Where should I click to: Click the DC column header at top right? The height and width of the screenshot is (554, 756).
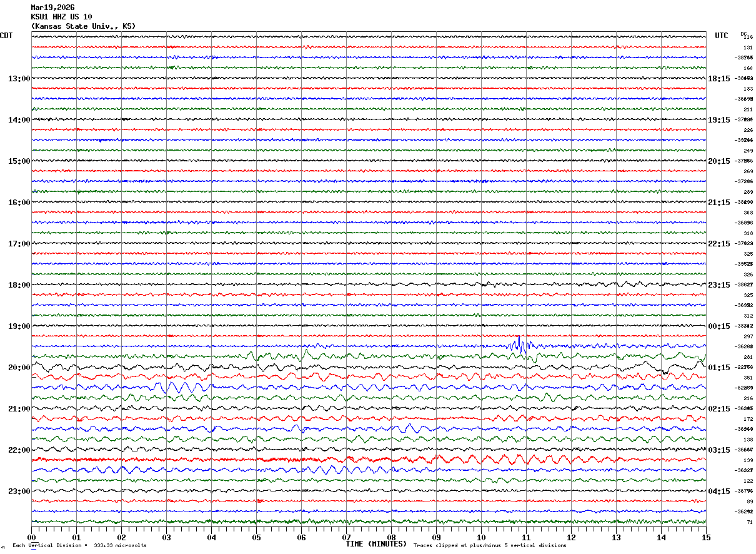[744, 34]
